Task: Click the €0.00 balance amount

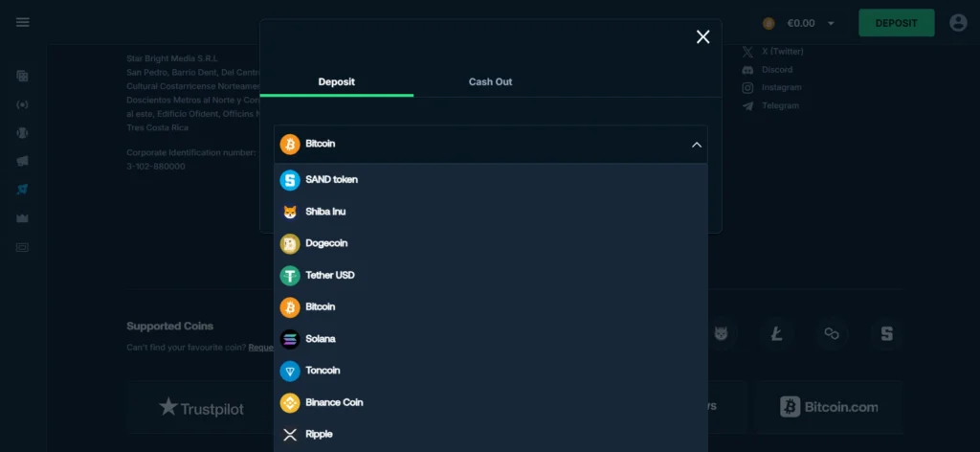Action: (x=801, y=23)
